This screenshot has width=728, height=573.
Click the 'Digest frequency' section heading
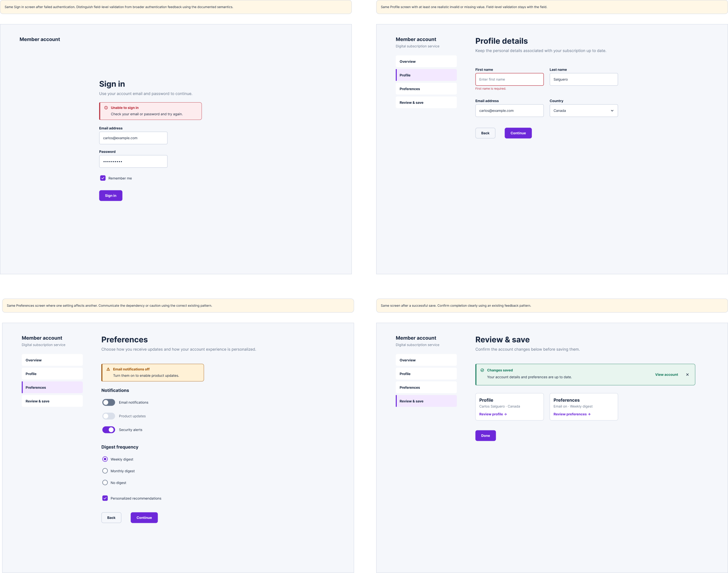coord(120,447)
